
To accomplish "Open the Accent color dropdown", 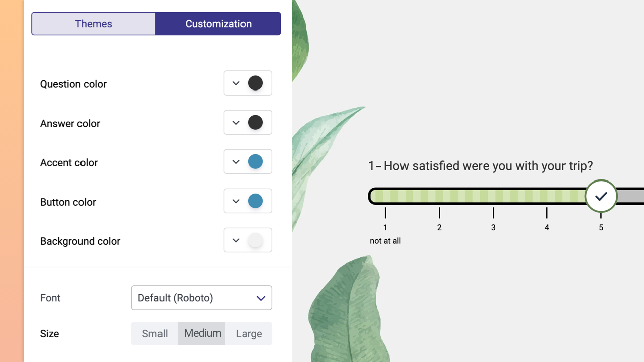I will point(236,161).
